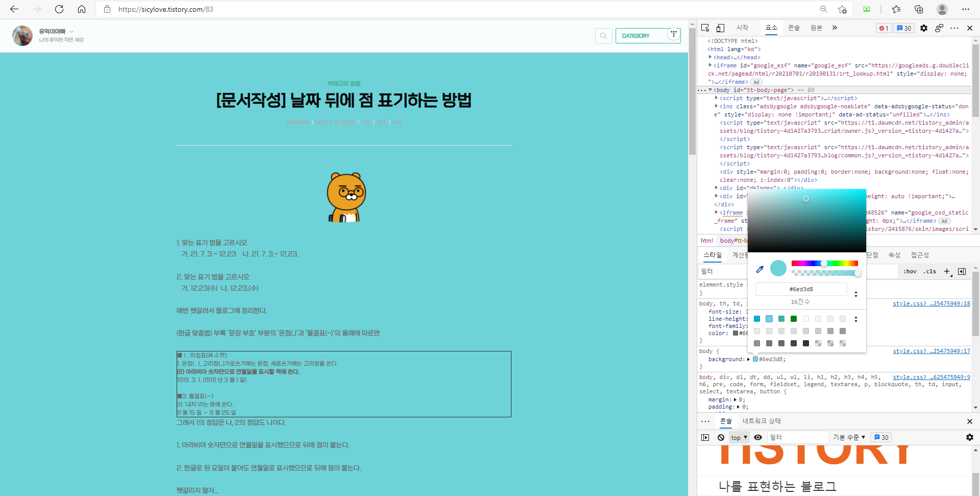
Task: Click the send feedback icon in DevTools
Action: [939, 28]
